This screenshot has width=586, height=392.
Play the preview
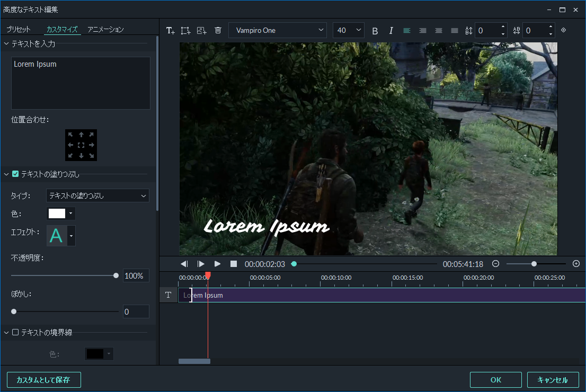coord(217,264)
